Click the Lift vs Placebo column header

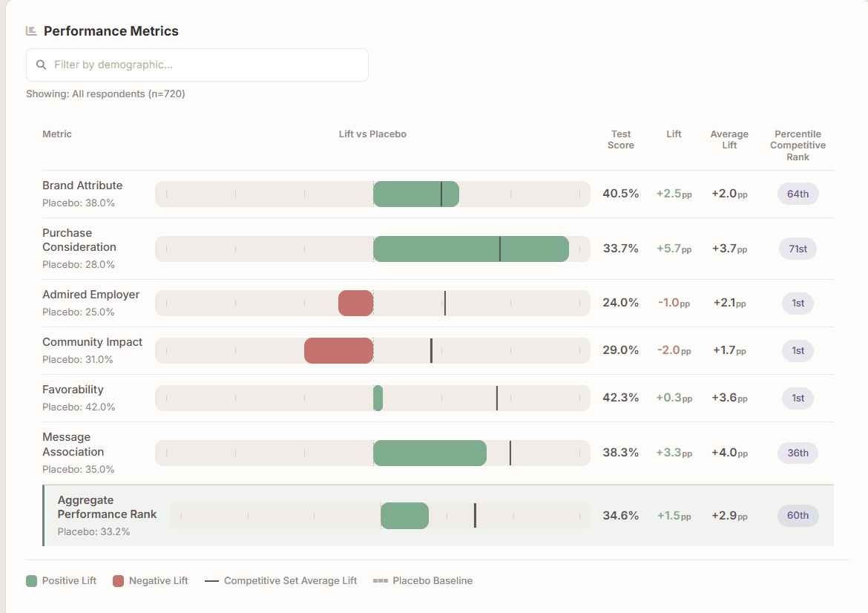pos(372,134)
